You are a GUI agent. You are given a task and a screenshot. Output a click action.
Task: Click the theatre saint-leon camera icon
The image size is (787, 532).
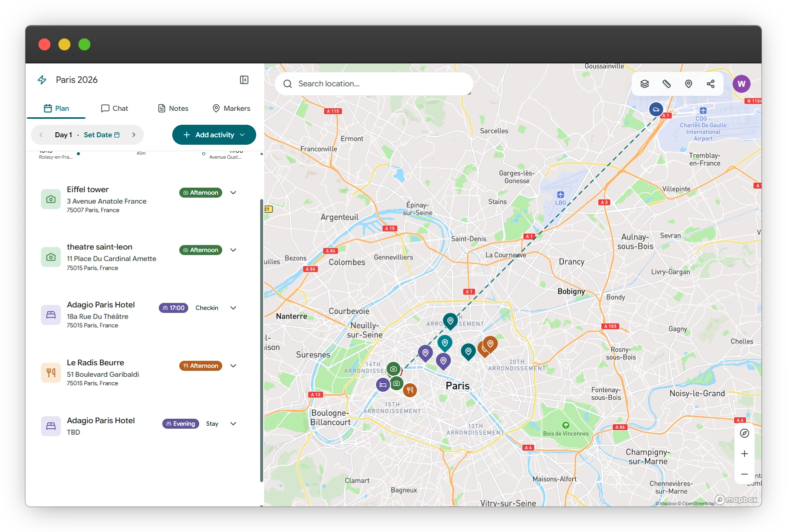point(51,257)
